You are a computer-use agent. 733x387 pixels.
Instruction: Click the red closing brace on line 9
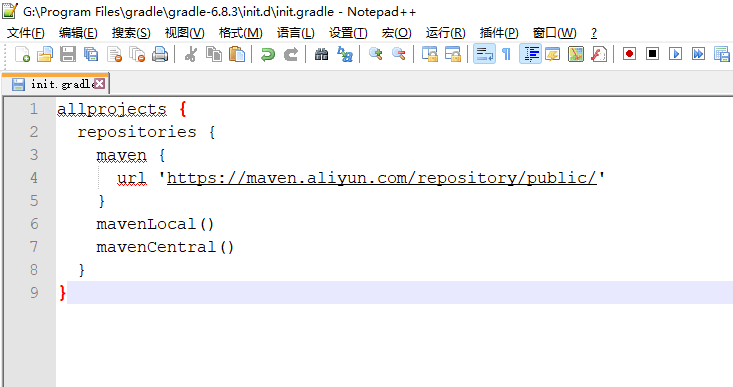(x=63, y=293)
